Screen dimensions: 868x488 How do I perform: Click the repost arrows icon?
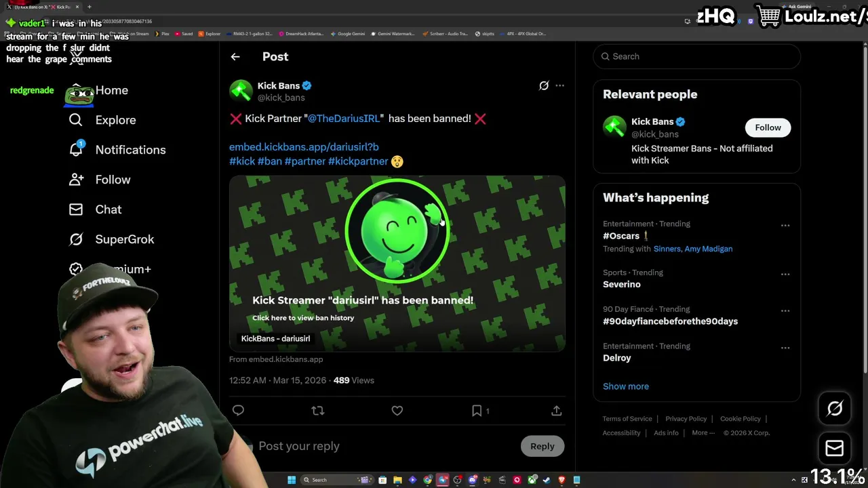point(317,410)
